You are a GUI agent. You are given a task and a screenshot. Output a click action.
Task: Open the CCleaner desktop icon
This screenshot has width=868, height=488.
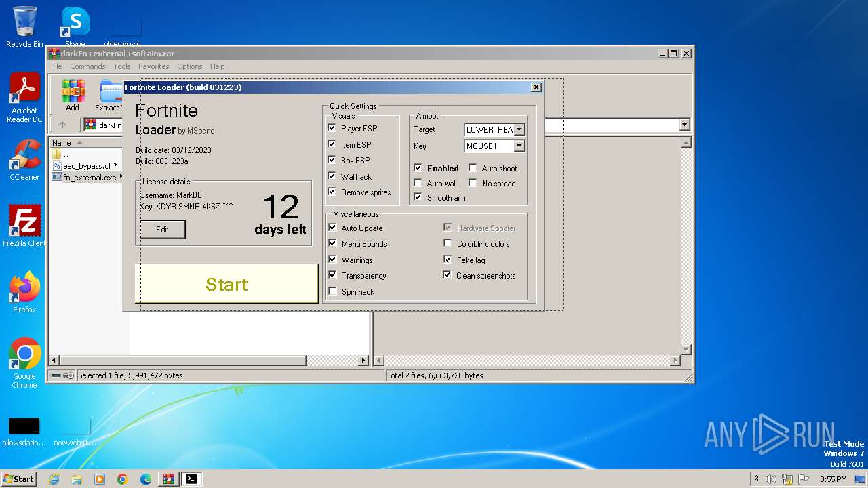pyautogui.click(x=24, y=160)
